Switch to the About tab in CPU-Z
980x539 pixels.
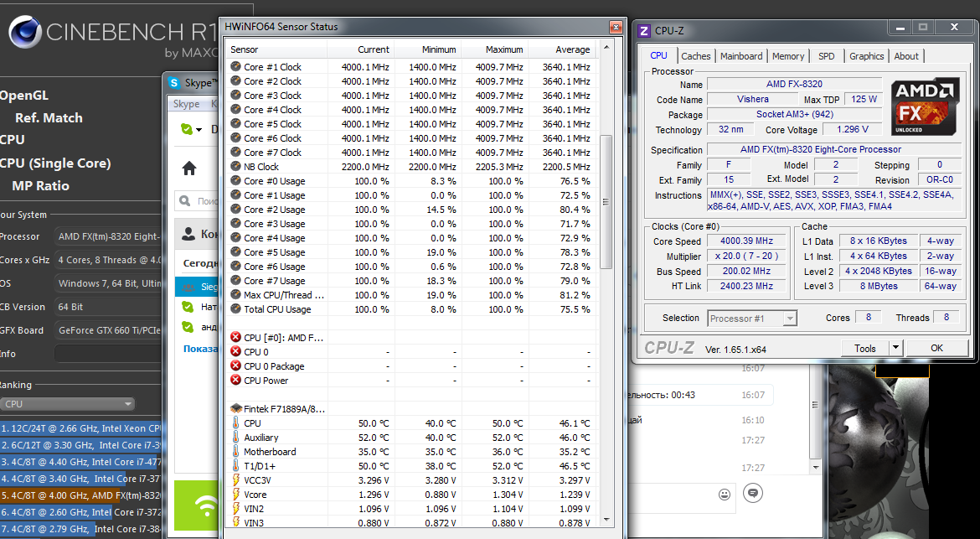pos(906,56)
